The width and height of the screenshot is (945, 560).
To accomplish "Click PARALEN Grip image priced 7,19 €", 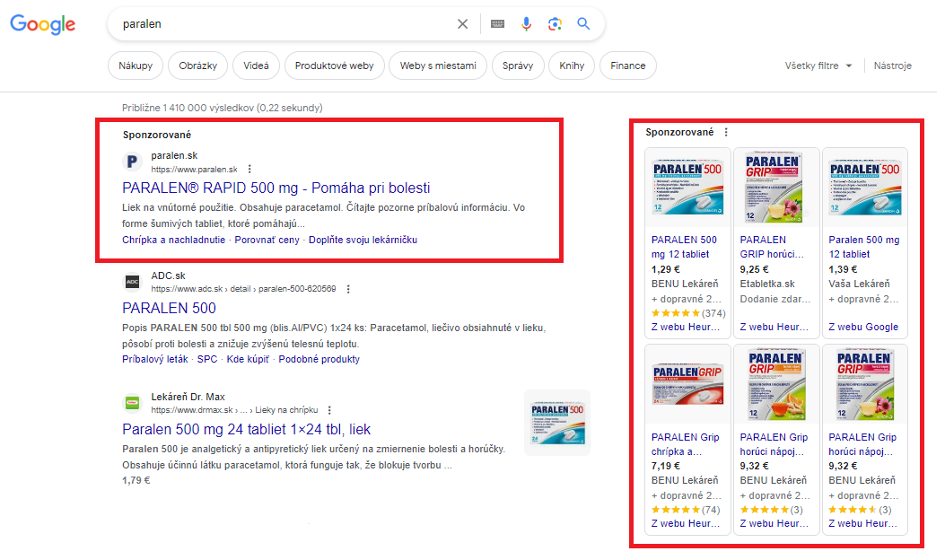I will coord(687,385).
